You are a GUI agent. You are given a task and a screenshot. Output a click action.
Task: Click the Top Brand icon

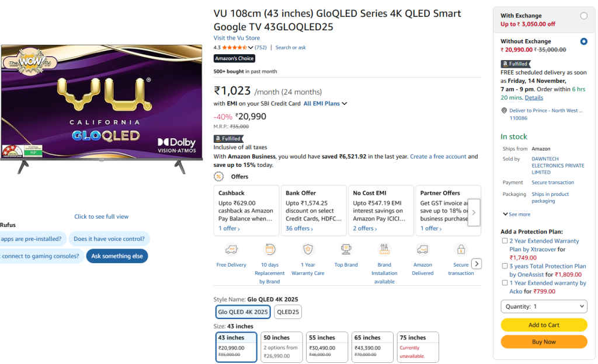tap(346, 249)
